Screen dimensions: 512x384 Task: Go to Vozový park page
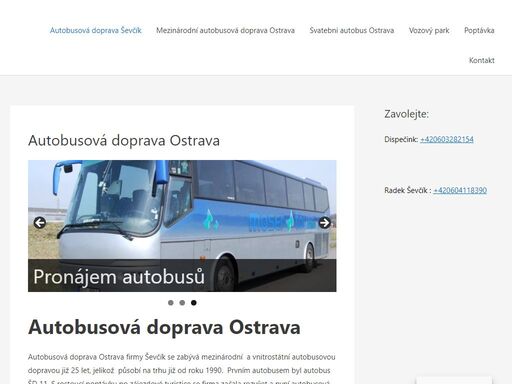click(x=429, y=30)
